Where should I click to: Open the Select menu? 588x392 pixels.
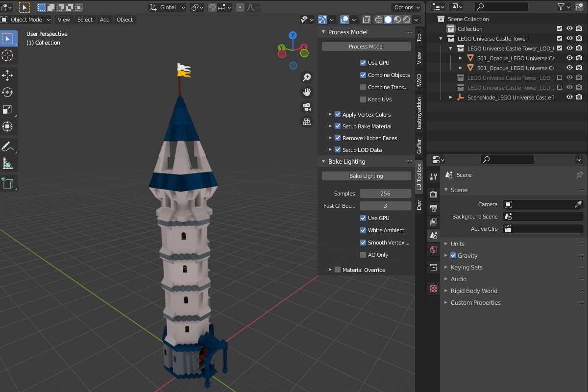[85, 20]
